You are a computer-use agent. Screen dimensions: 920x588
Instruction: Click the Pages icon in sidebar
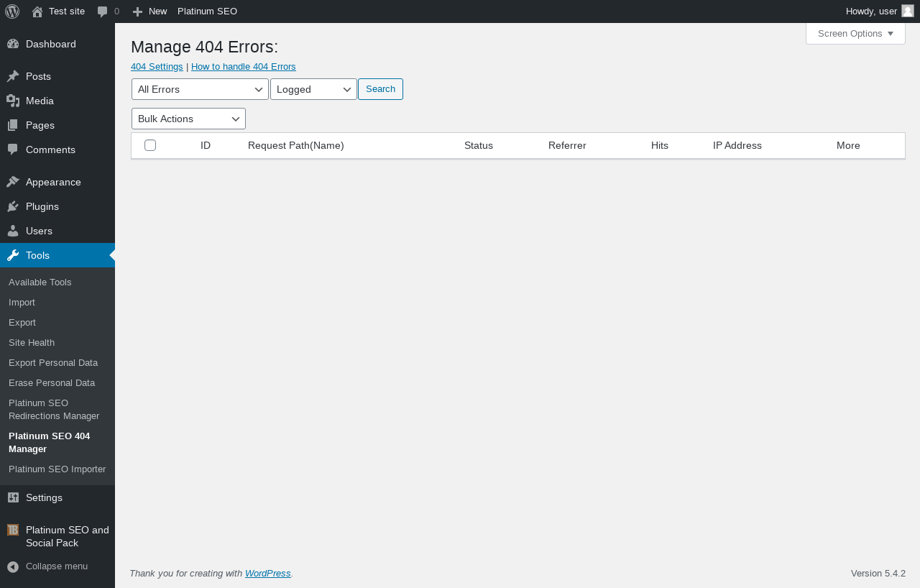(13, 125)
